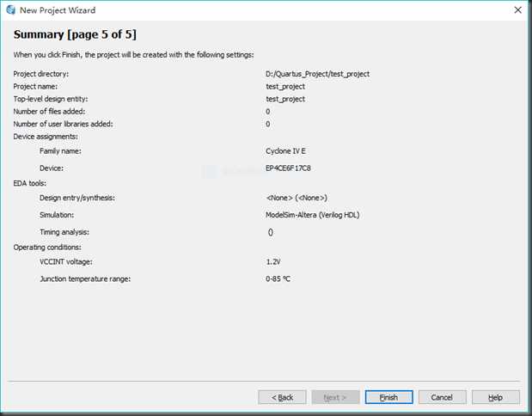Image resolution: width=532 pixels, height=416 pixels.
Task: Click the Timing analysis label
Action: point(64,232)
